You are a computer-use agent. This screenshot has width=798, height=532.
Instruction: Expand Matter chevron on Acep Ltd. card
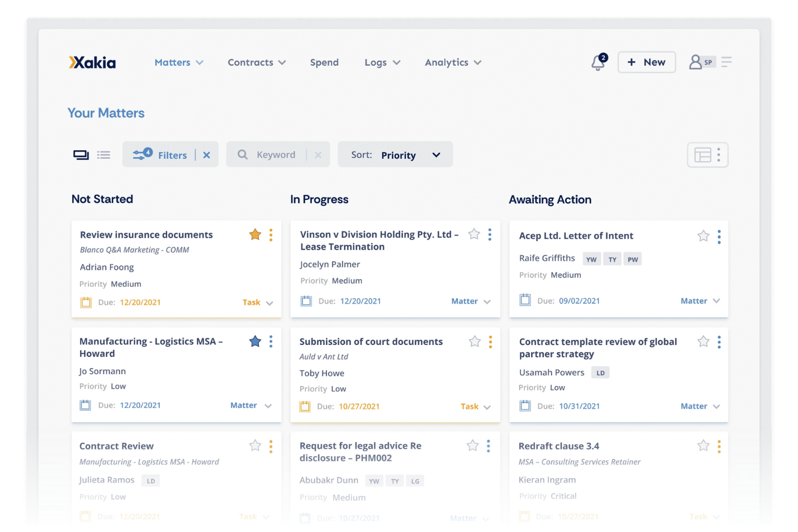716,301
